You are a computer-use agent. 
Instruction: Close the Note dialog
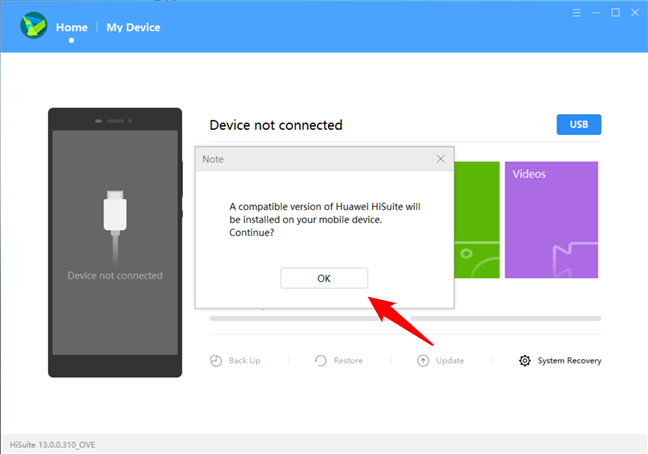tap(441, 159)
